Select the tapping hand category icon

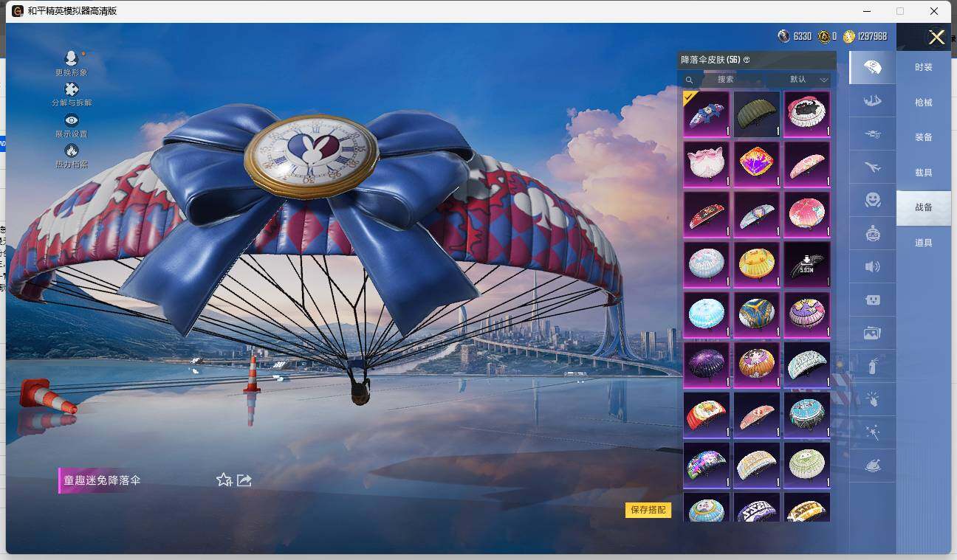pos(872,400)
